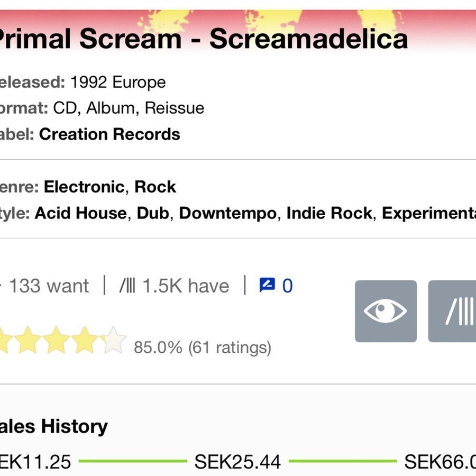Click the fourth yellow rating star
476x476 pixels.
85,341
